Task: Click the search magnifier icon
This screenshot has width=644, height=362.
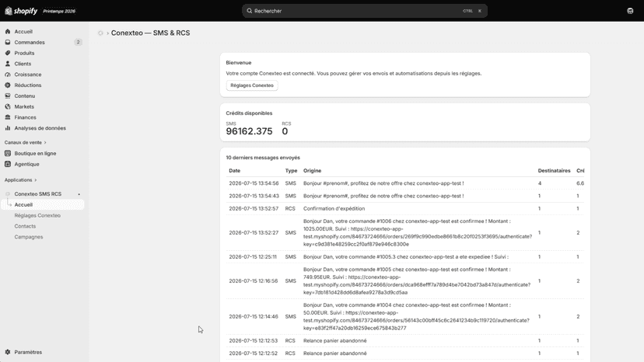Action: tap(250, 11)
